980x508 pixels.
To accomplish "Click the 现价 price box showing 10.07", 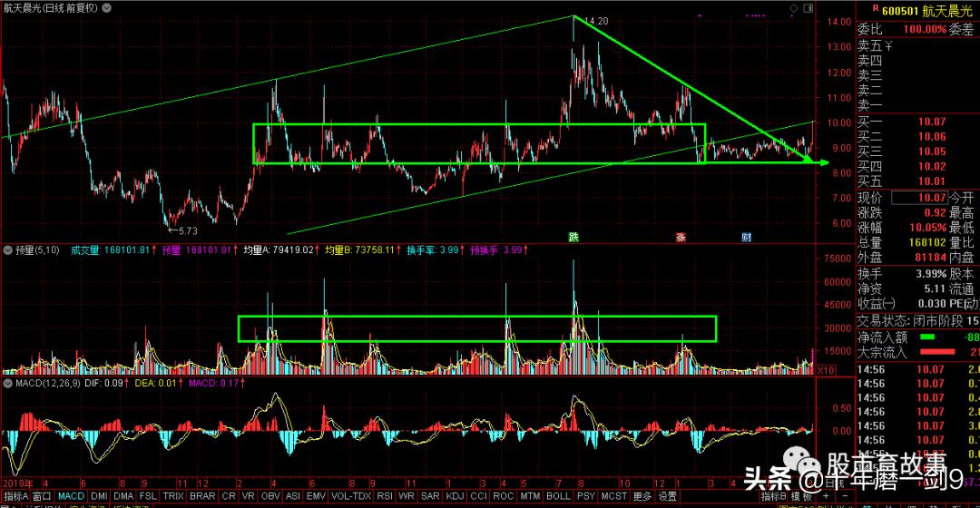I will pos(918,198).
